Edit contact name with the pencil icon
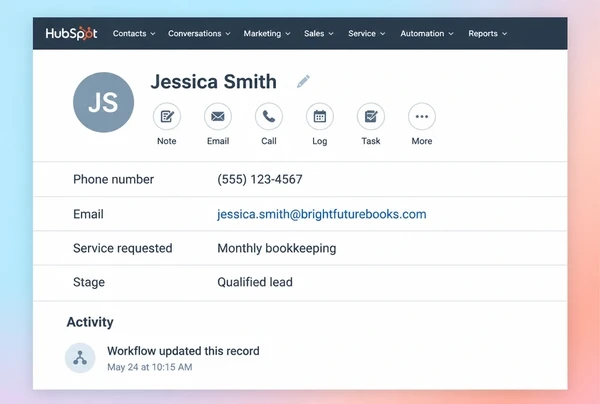This screenshot has width=600, height=404. coord(303,81)
